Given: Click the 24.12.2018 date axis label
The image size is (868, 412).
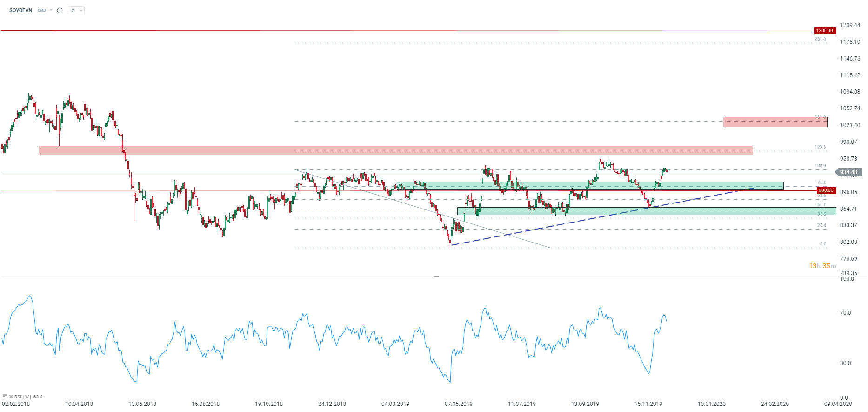Looking at the screenshot, I should point(332,404).
